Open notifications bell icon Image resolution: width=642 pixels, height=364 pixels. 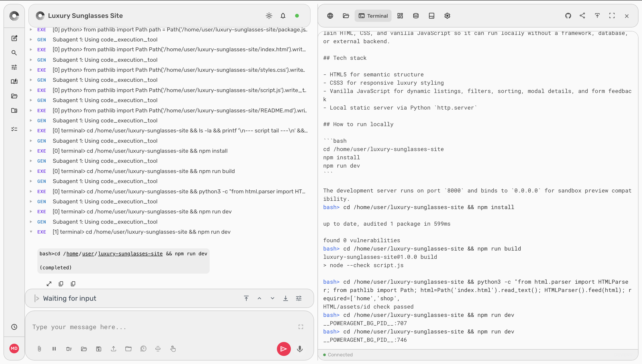pyautogui.click(x=283, y=16)
